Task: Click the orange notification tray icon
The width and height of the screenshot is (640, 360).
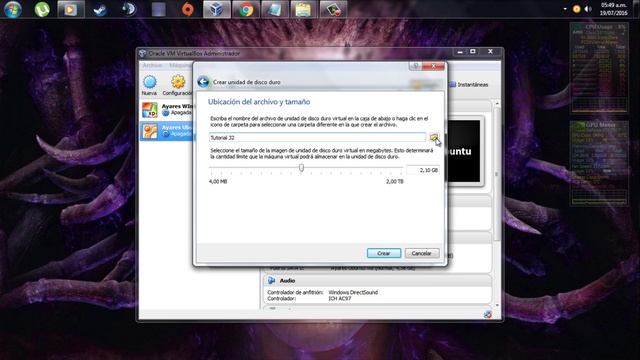Action: pos(576,9)
